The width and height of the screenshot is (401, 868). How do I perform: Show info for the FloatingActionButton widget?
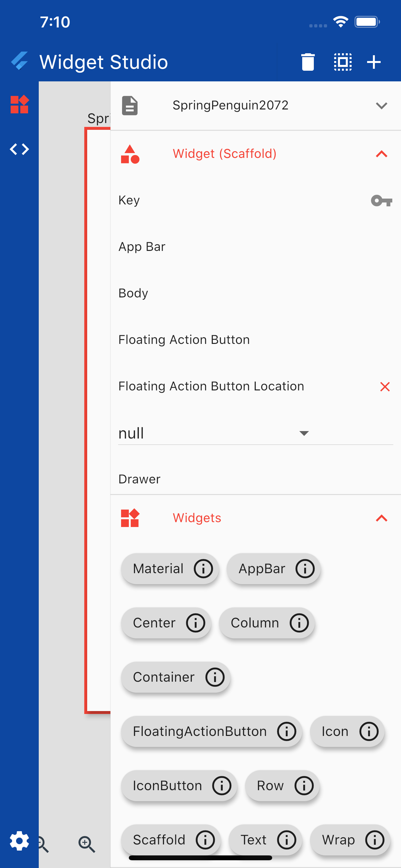pyautogui.click(x=286, y=731)
